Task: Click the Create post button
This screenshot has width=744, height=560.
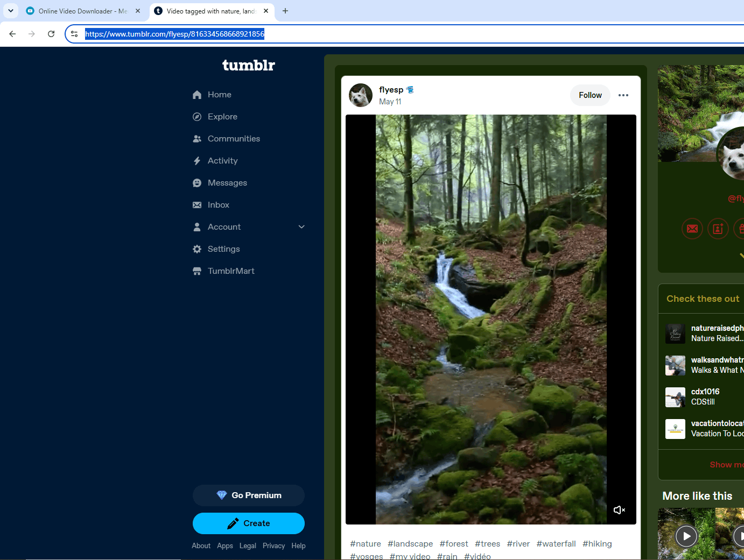Action: pyautogui.click(x=249, y=523)
